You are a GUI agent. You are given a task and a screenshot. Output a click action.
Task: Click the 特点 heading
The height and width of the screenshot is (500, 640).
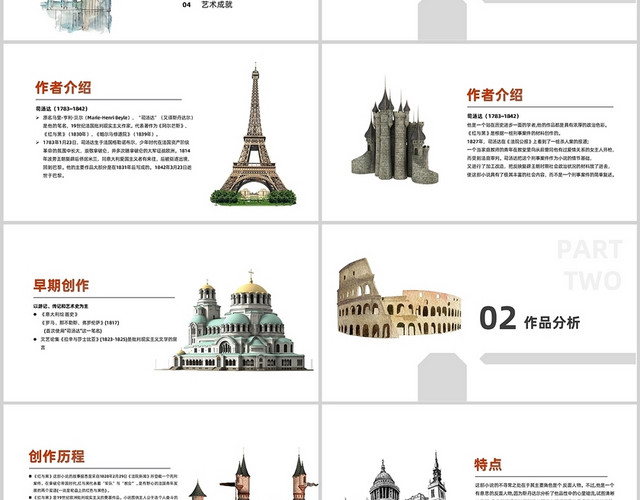[488, 464]
